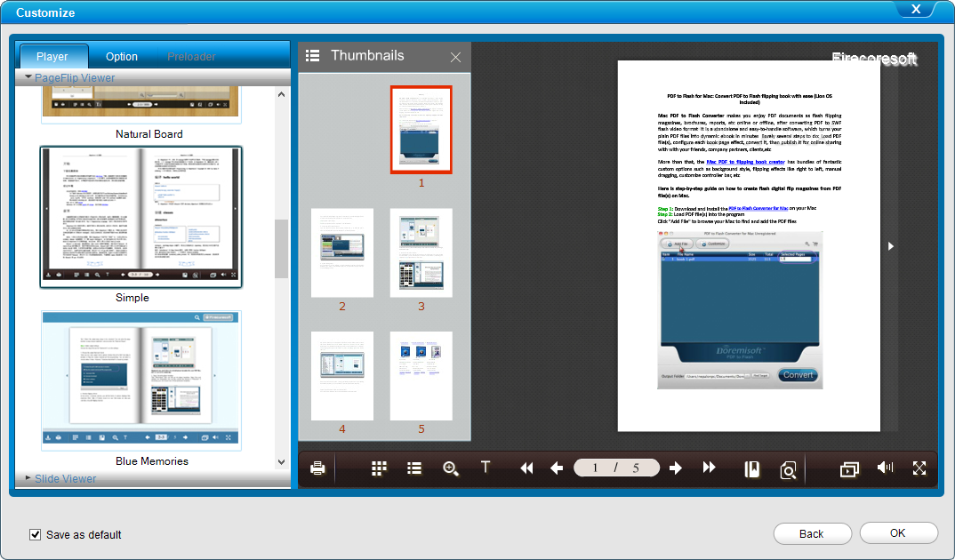The image size is (955, 560).
Task: Click the bookmark icon in toolbar
Action: (x=752, y=469)
